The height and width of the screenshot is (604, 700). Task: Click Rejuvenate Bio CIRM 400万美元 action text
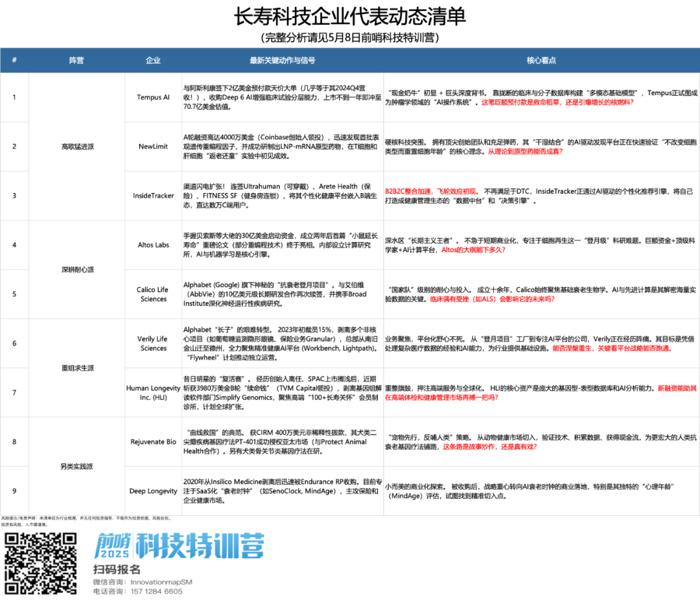(280, 441)
